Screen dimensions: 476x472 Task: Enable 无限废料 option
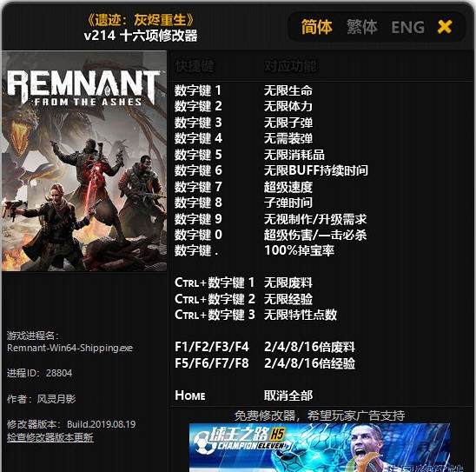tap(288, 283)
